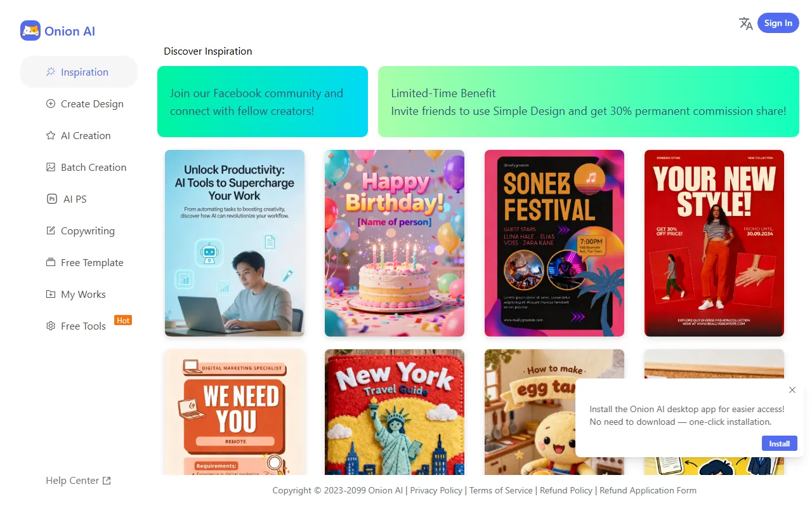Viewport: 812px width, 508px height.
Task: Open the Privacy Policy footer link
Action: tap(436, 490)
